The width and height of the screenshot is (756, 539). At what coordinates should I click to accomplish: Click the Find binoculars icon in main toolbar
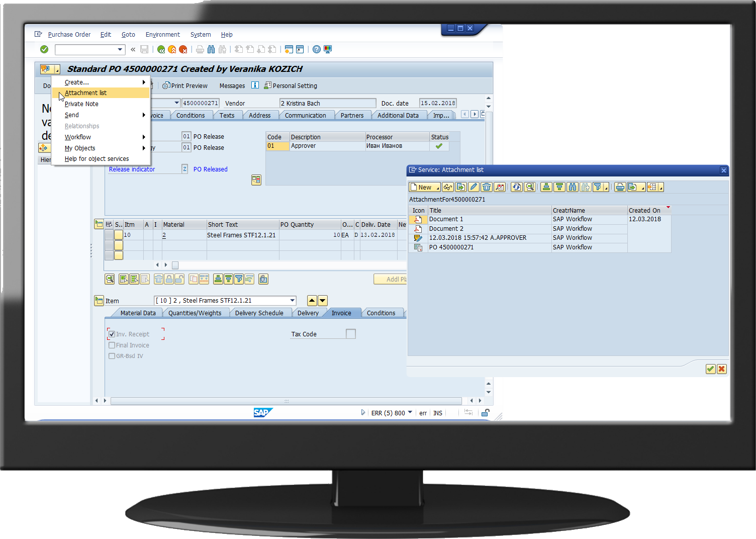[x=211, y=49]
